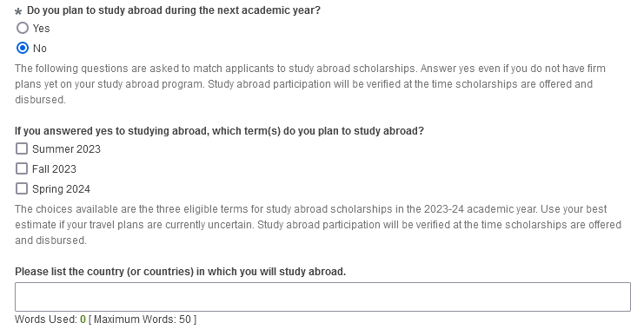Click the "Words Used" counter text
This screenshot has height=336, width=644.
pos(46,320)
